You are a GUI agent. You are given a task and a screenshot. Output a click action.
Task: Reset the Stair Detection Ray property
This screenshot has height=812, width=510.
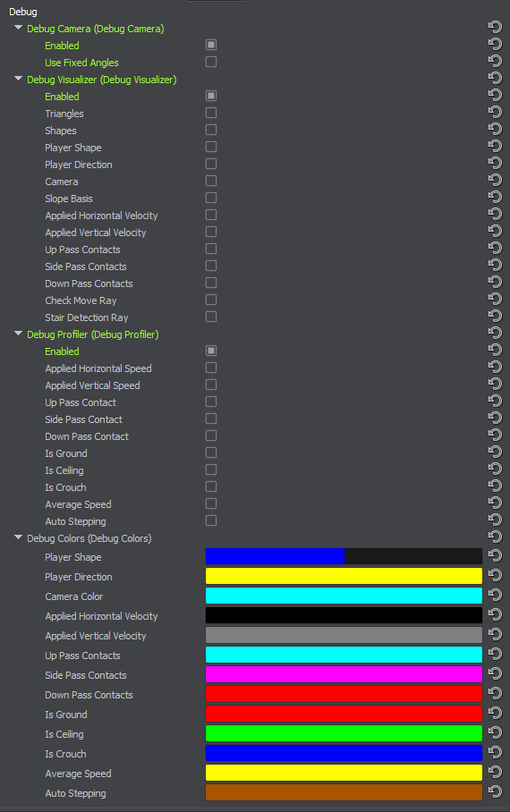[495, 316]
